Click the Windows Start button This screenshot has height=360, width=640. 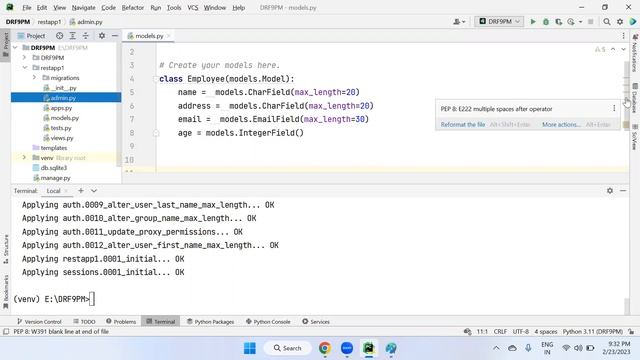249,348
